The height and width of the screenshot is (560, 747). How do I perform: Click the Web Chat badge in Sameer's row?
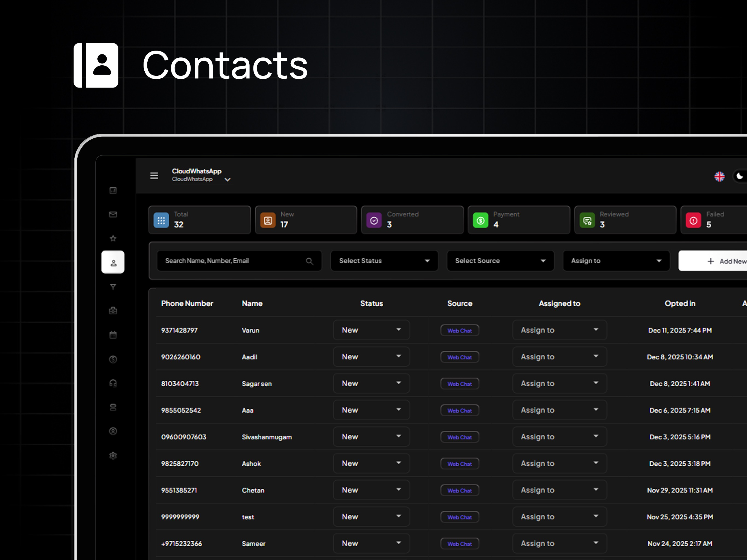[460, 544]
